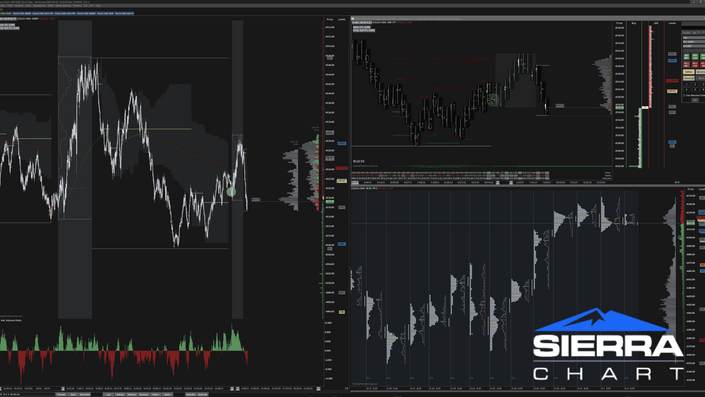
Task: Click the yellow Cancel All button
Action: 689,78
